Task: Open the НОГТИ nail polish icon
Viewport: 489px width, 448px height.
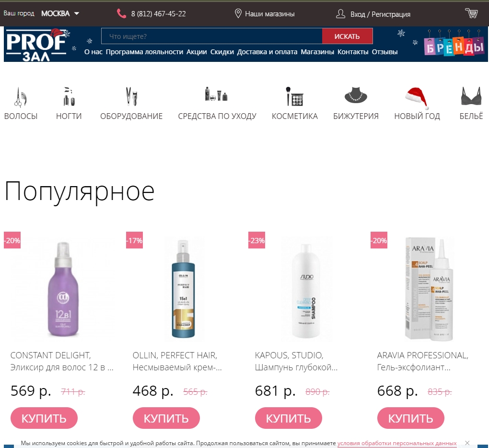Action: [69, 97]
